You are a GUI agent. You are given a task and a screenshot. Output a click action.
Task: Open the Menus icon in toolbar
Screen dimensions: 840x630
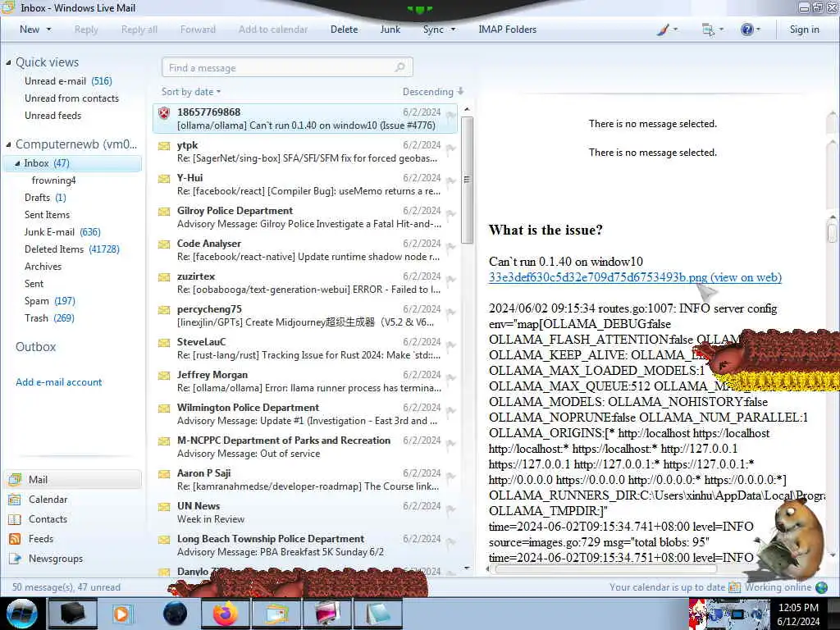click(x=708, y=30)
